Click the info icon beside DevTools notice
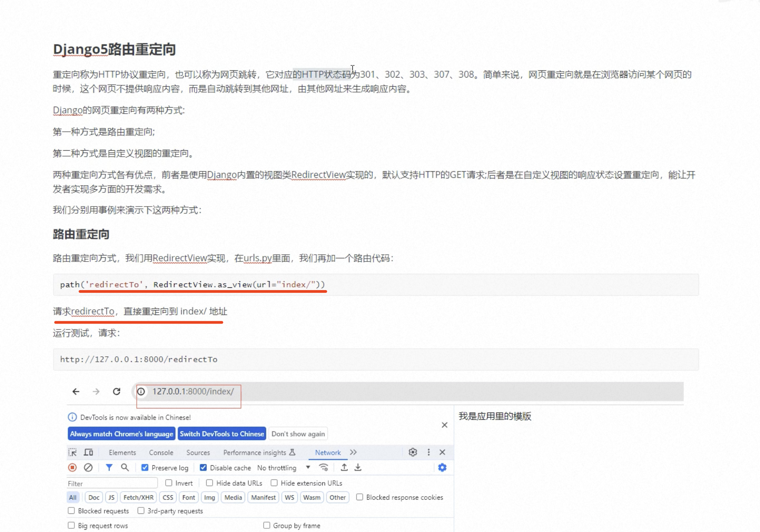Image resolution: width=760 pixels, height=532 pixels. (x=72, y=417)
